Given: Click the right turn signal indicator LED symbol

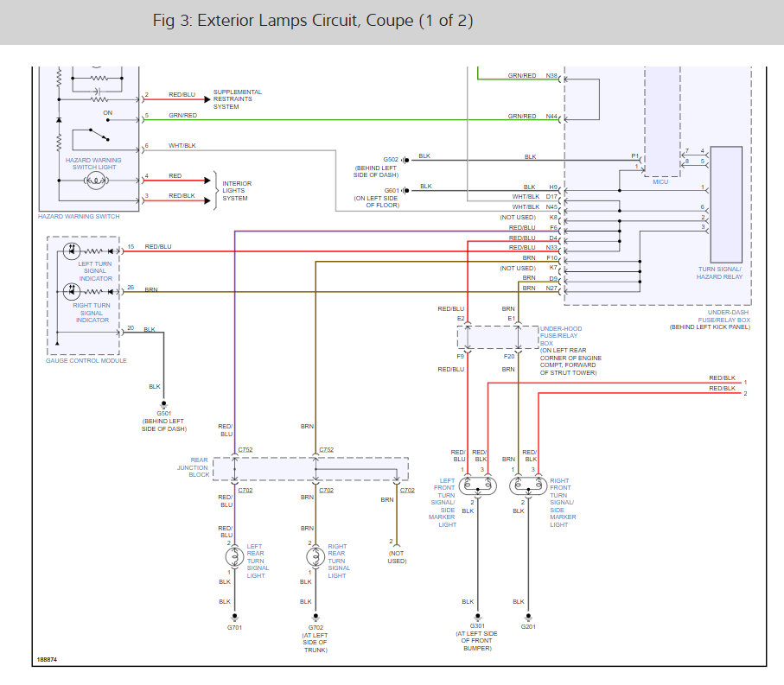Looking at the screenshot, I should pyautogui.click(x=72, y=291).
